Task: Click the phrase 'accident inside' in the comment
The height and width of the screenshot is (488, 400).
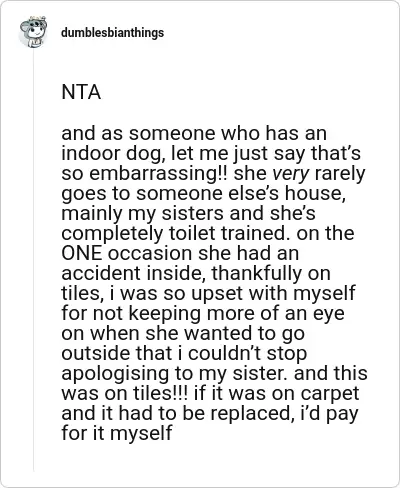Action: pos(131,273)
